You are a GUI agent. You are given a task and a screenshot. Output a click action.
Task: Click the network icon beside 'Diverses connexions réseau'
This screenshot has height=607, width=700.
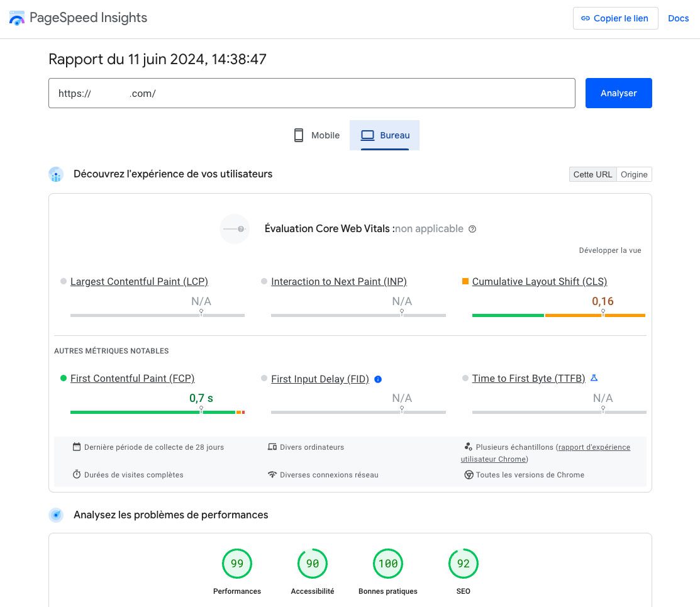point(271,475)
